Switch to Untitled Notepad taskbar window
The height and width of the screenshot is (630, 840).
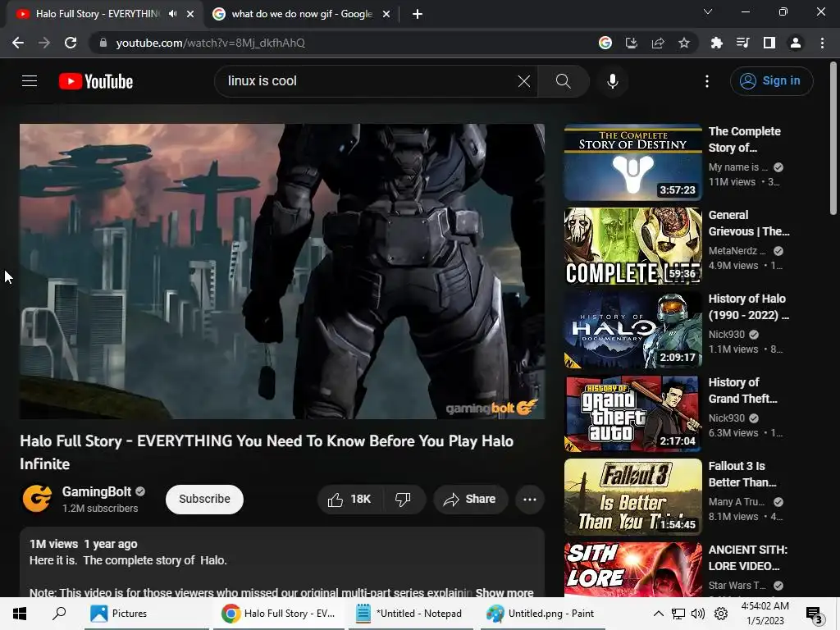tap(411, 614)
